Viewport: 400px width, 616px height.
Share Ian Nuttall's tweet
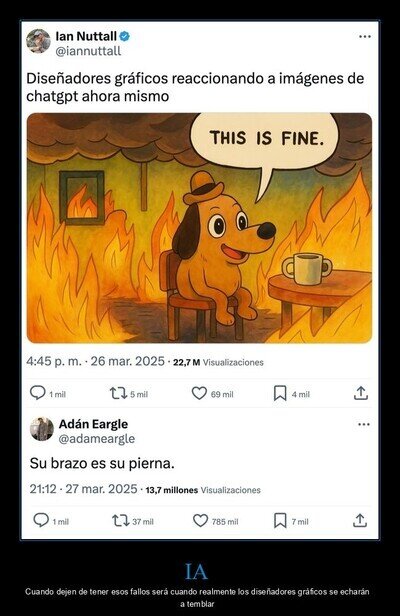[360, 393]
